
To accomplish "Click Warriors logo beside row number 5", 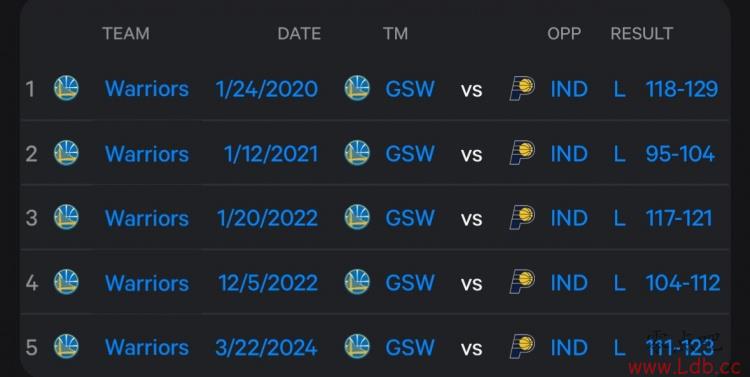I will click(x=66, y=347).
